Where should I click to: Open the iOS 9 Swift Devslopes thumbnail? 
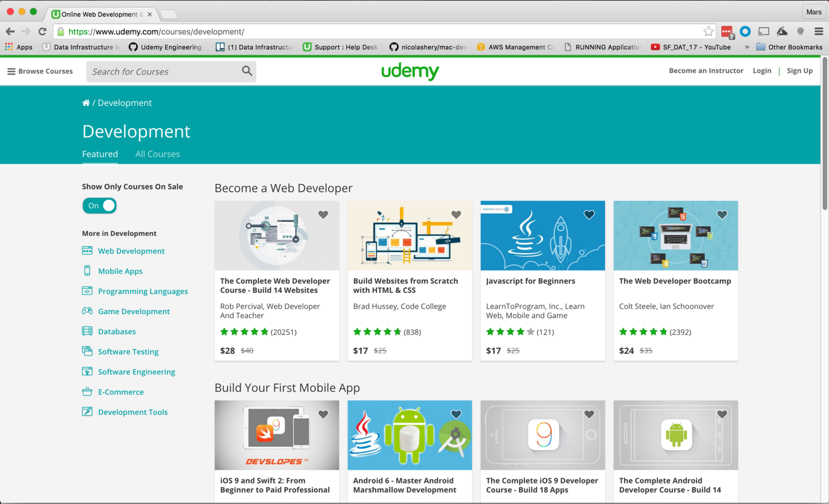click(x=277, y=435)
